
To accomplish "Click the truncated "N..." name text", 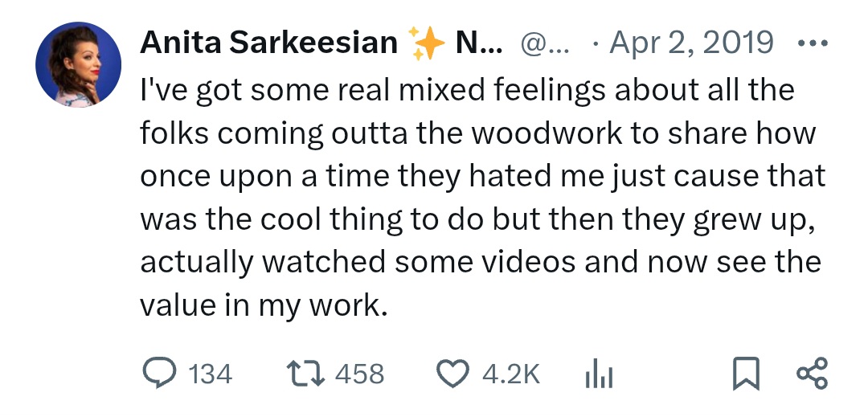I will [479, 43].
